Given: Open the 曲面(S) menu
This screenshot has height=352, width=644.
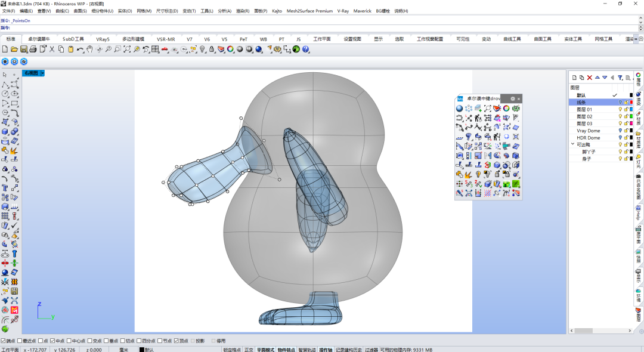Looking at the screenshot, I should 80,11.
